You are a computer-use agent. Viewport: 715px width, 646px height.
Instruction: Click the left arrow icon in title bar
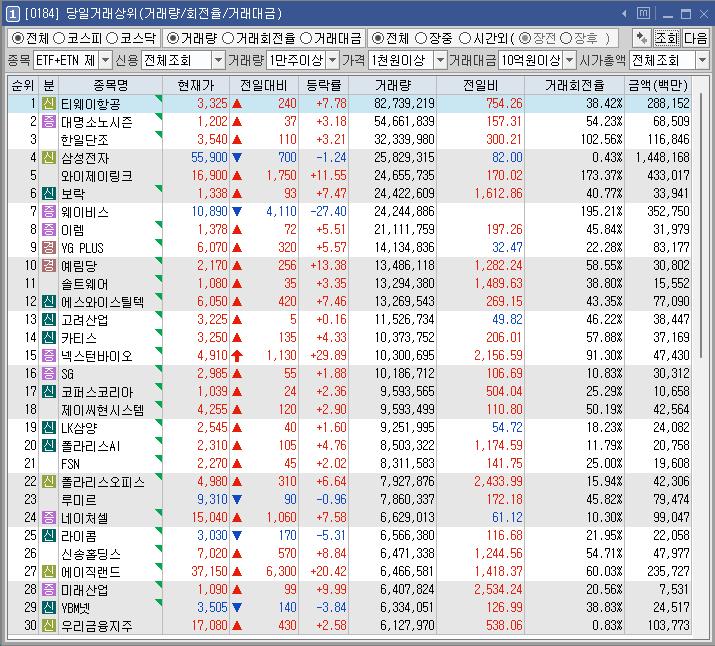pyautogui.click(x=624, y=14)
